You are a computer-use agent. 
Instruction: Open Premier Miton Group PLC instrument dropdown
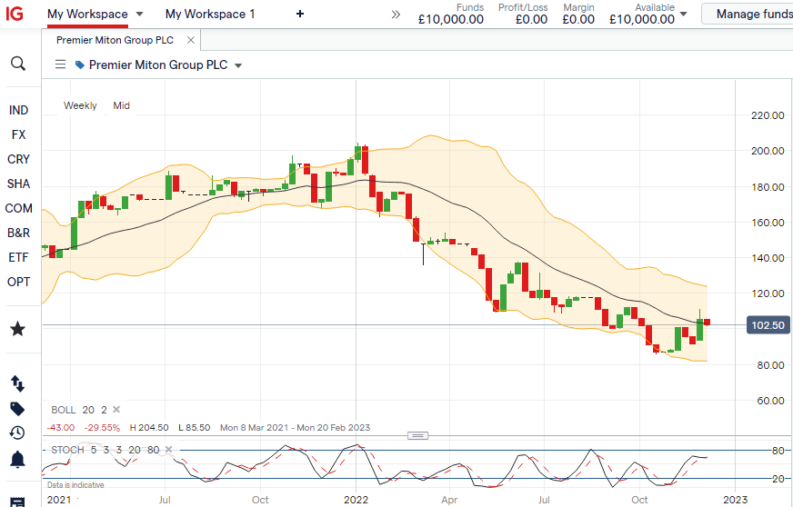point(238,65)
